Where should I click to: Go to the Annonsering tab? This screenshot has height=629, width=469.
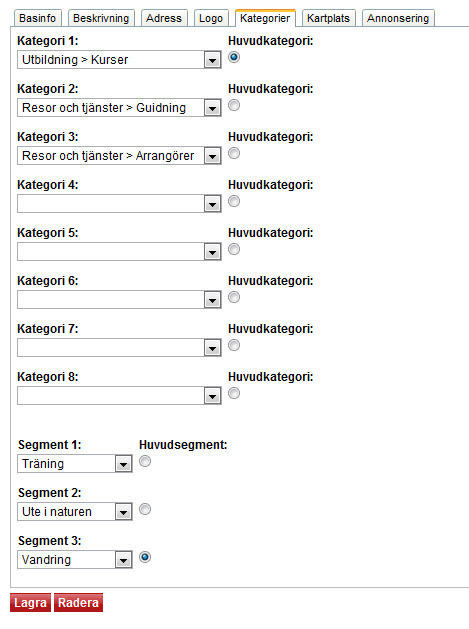coord(398,18)
